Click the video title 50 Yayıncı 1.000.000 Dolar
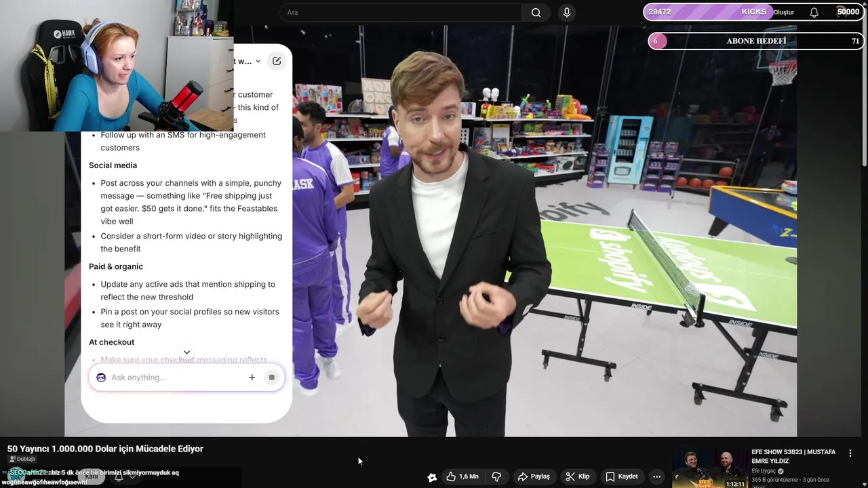Screen dimensions: 868x488 pos(105,449)
